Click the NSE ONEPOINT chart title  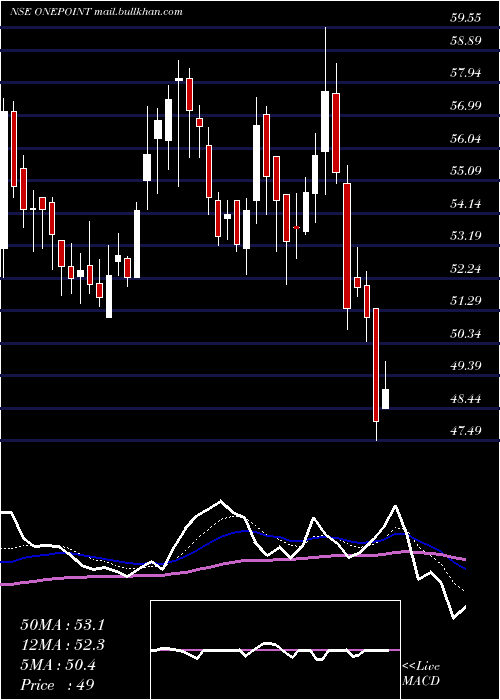(x=96, y=12)
